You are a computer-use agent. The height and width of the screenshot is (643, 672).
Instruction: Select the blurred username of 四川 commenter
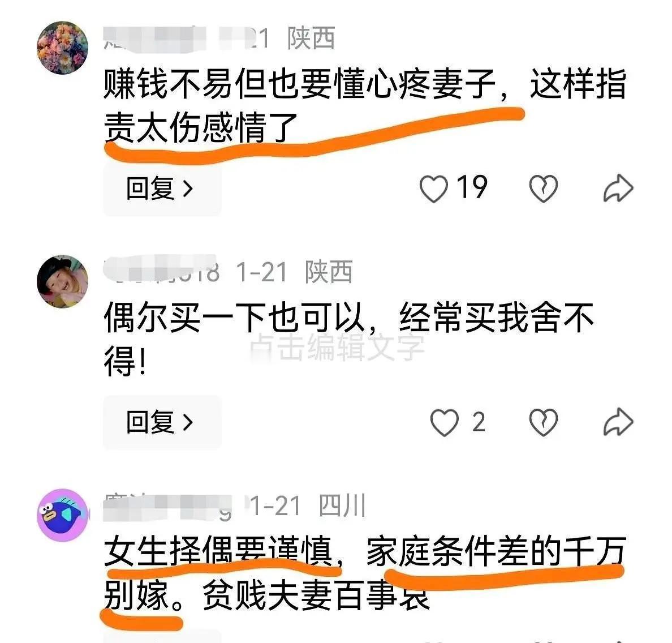(x=167, y=507)
